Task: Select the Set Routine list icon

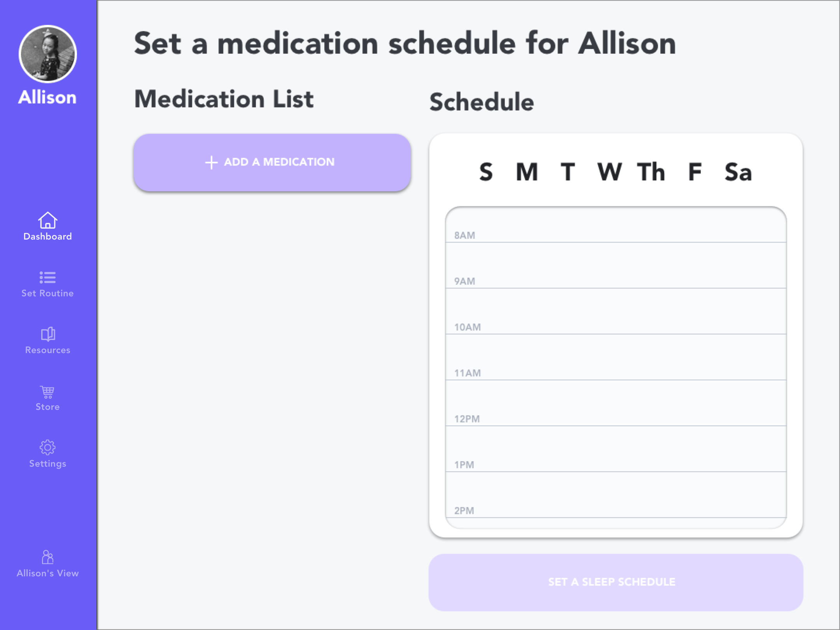Action: (47, 277)
